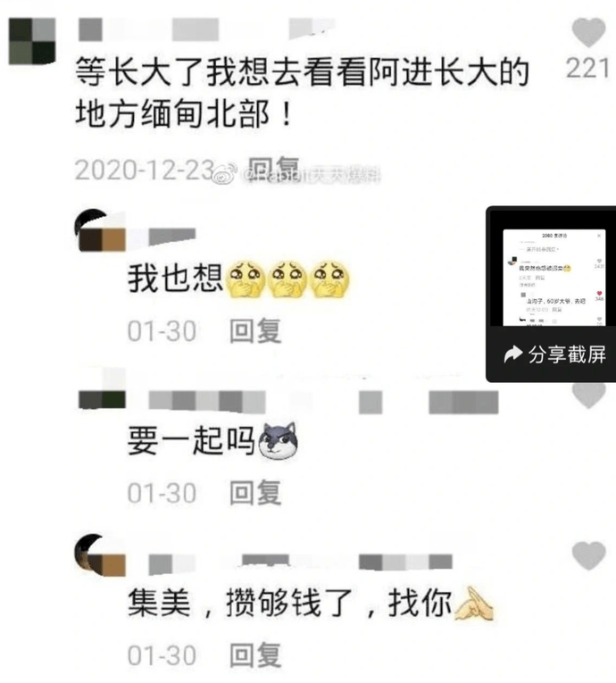The image size is (616, 683).
Task: Open the screenshot preview thumbnail
Action: point(554,278)
